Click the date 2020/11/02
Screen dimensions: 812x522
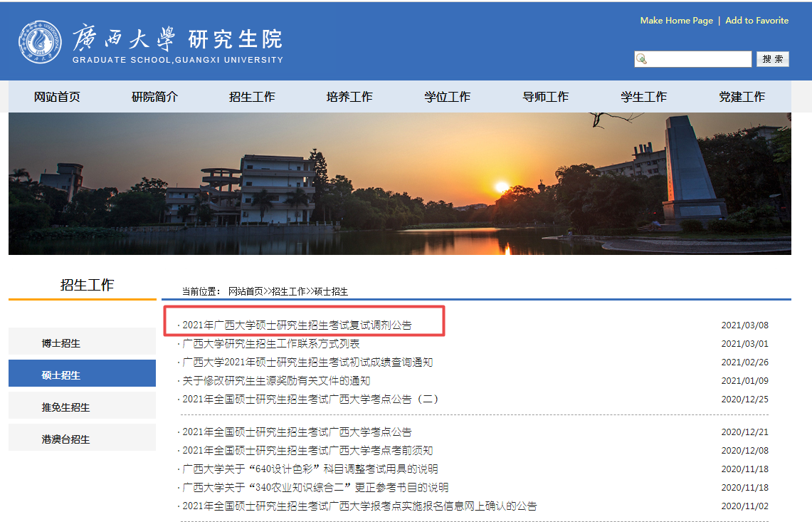[x=744, y=506]
